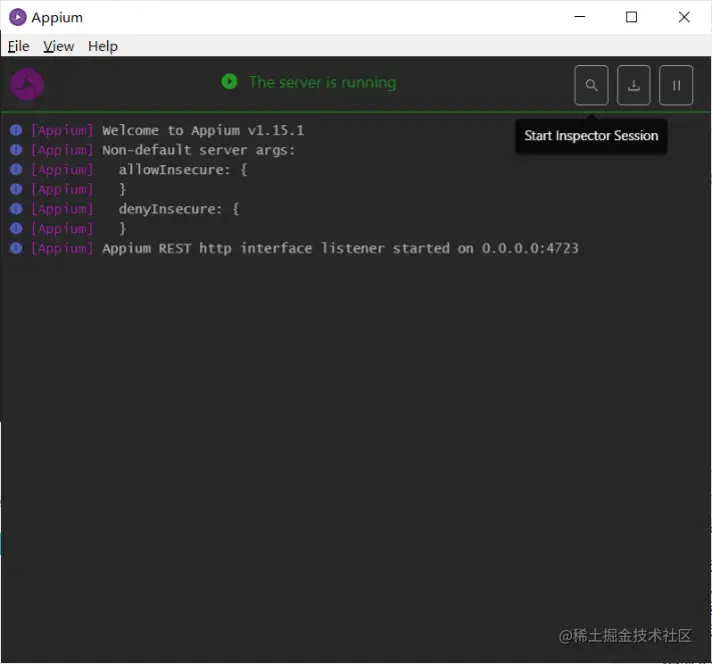Screen dimensions: 712x664
Task: Click the info icon beside Non-default server args
Action: [16, 150]
